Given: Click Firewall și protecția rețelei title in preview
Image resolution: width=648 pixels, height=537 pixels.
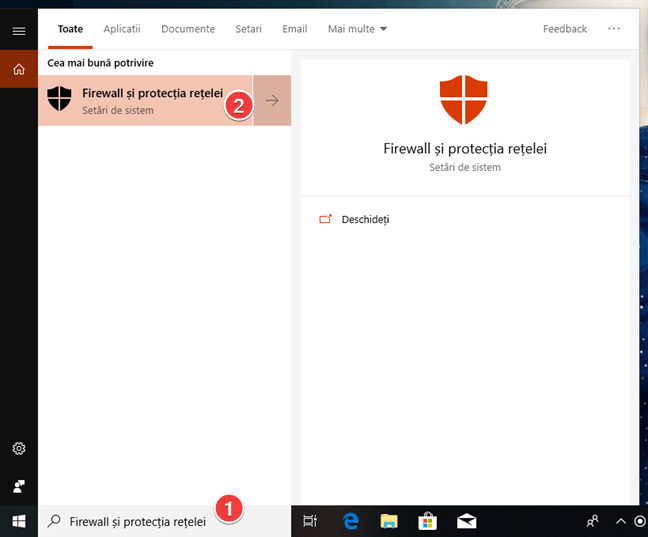Looking at the screenshot, I should 465,149.
